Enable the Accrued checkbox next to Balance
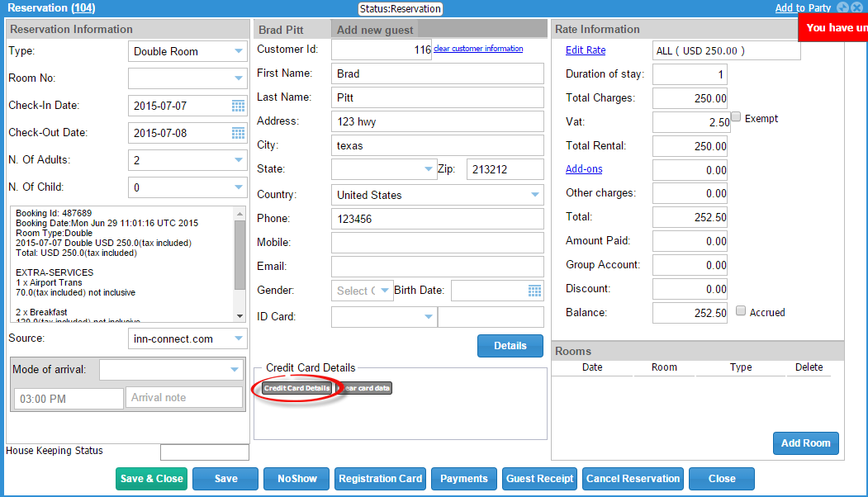Screen dimensions: 868x497 741,311
